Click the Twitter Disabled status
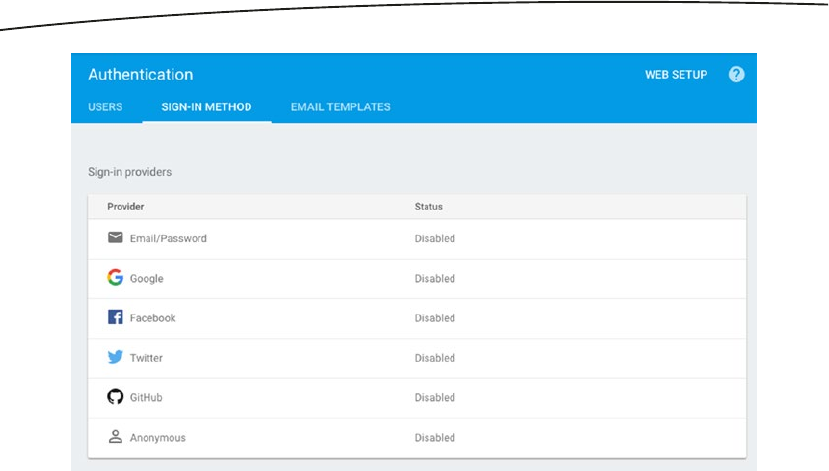This screenshot has height=471, width=829. click(434, 358)
